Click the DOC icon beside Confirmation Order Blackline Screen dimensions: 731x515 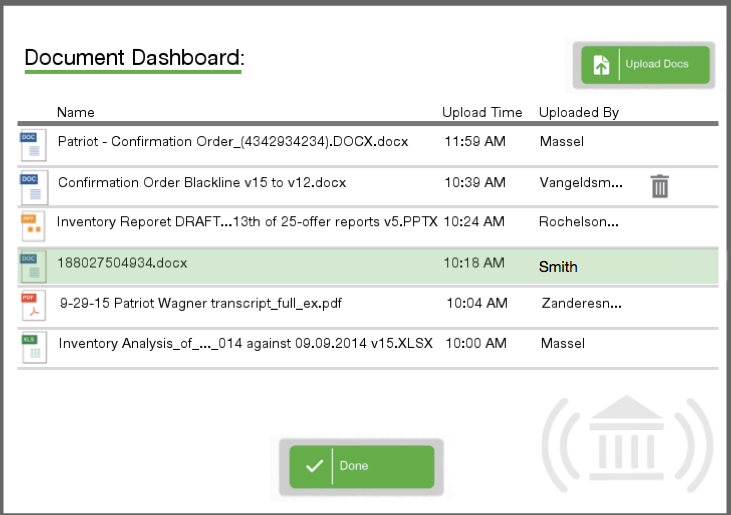(x=32, y=186)
